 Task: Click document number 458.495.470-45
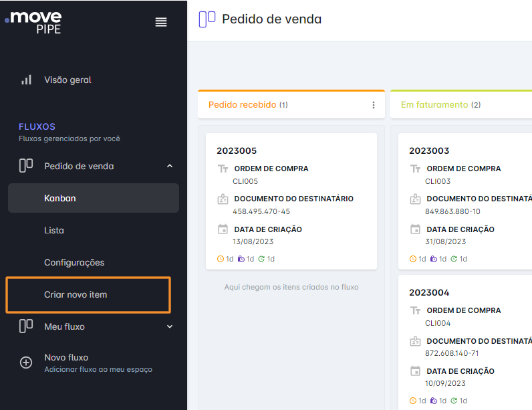261,211
